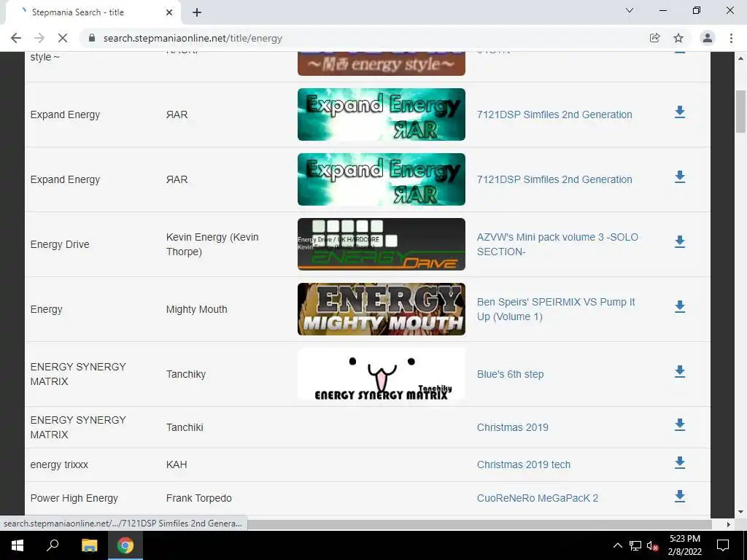The width and height of the screenshot is (747, 560).
Task: Show hidden system tray icons
Action: pyautogui.click(x=617, y=545)
